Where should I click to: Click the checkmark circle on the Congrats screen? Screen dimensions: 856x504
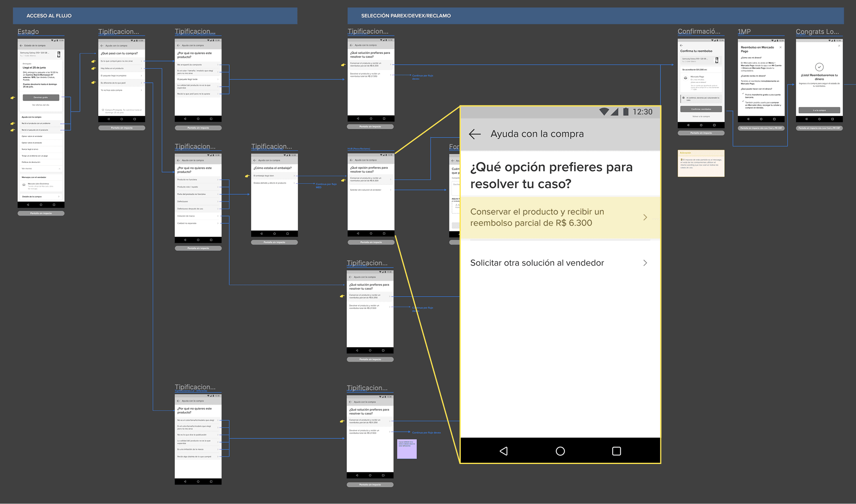[x=819, y=67]
